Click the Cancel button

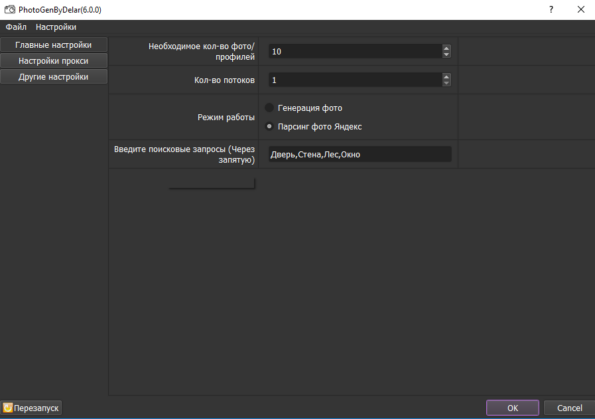point(569,408)
